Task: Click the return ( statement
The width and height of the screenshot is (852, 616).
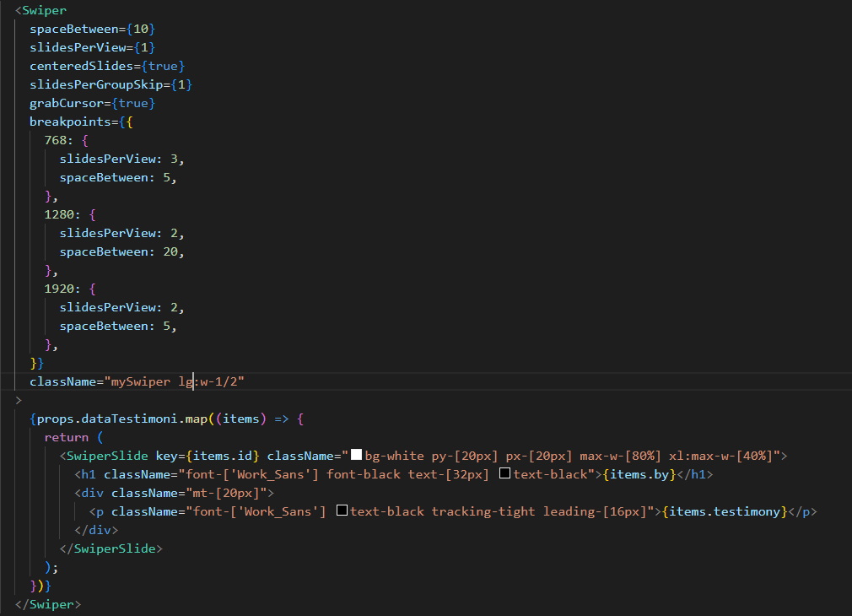Action: [x=74, y=437]
